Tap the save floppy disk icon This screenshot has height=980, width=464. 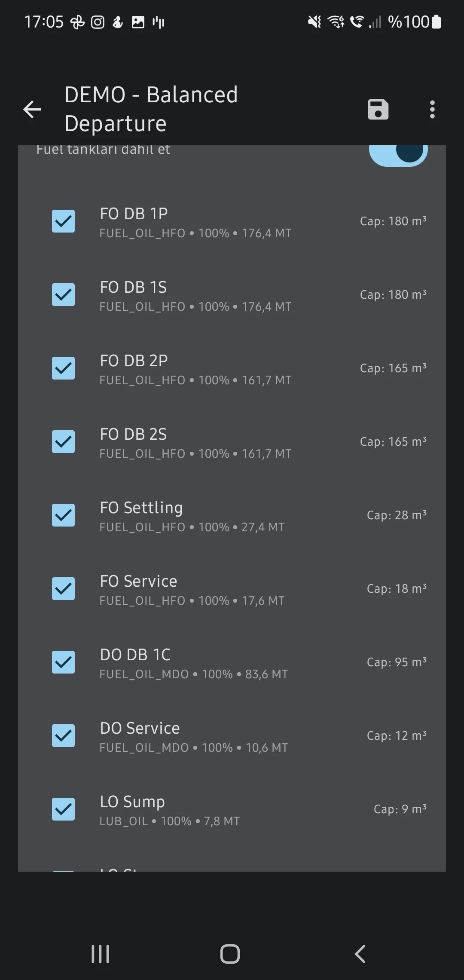(x=378, y=109)
